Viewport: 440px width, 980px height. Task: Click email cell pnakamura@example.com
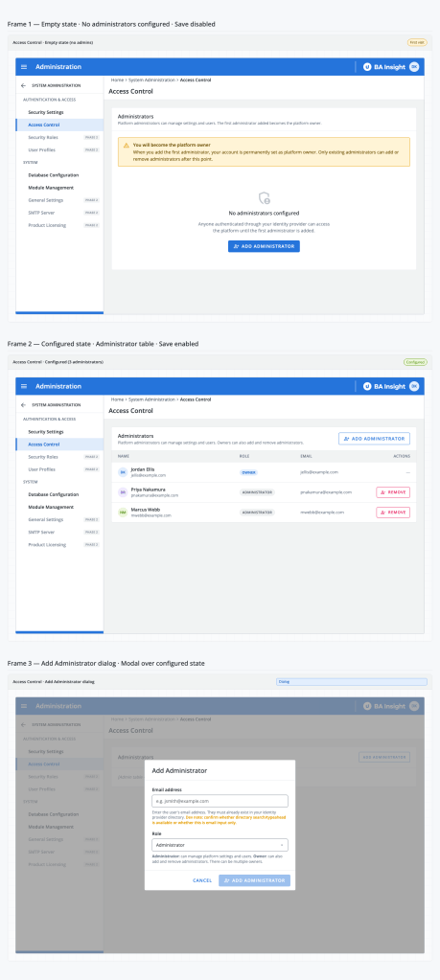pos(326,492)
